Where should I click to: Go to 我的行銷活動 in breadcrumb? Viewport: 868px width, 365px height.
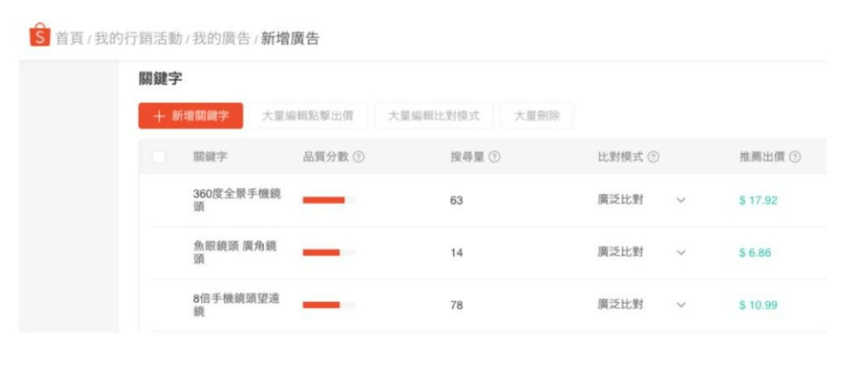(x=138, y=39)
